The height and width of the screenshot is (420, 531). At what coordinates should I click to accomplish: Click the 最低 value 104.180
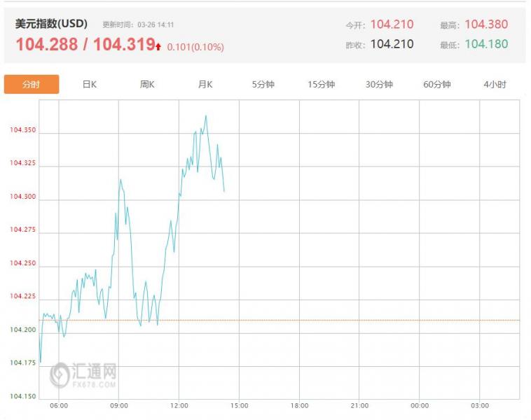486,44
